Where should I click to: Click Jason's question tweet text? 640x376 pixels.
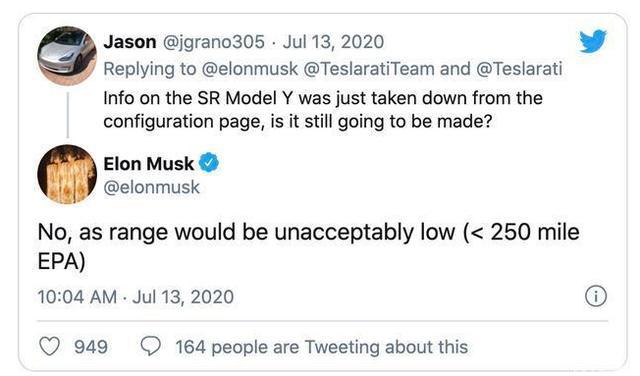coord(323,109)
